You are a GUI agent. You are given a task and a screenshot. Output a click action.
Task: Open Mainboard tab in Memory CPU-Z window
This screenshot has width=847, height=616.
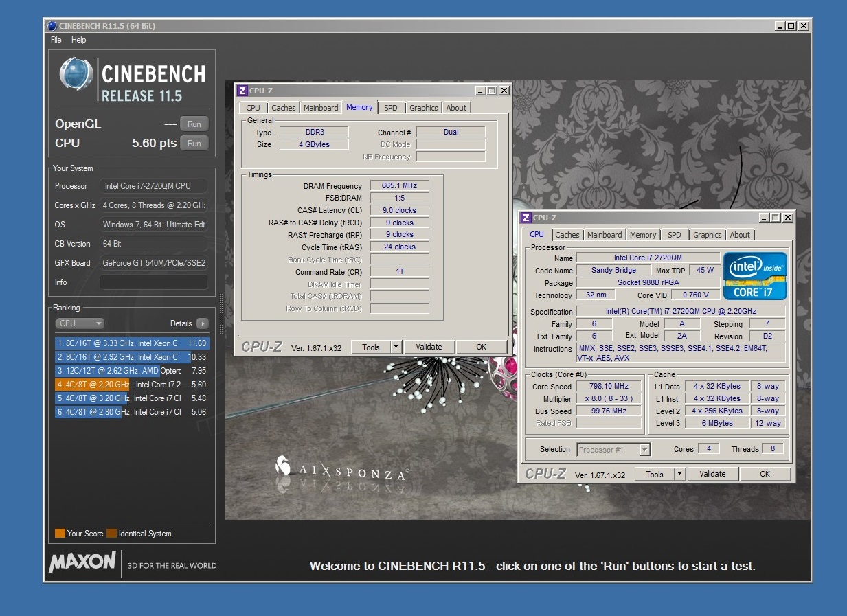(x=321, y=108)
